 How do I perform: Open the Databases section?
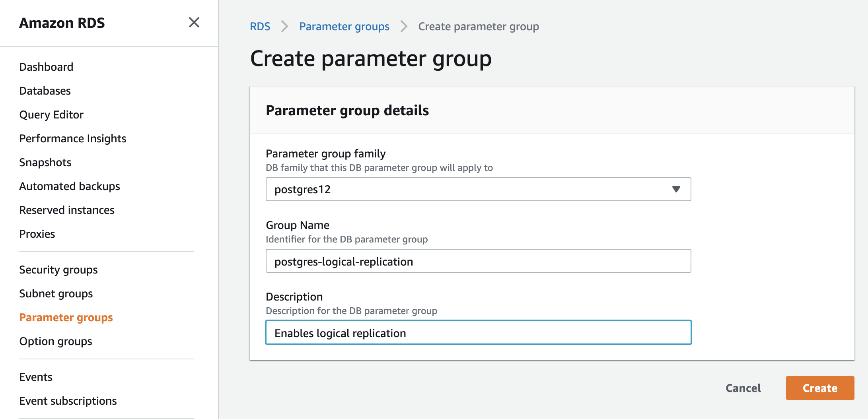45,91
